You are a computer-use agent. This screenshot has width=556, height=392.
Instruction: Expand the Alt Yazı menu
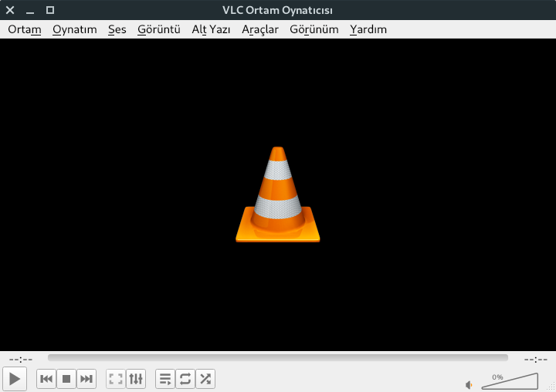click(x=211, y=29)
